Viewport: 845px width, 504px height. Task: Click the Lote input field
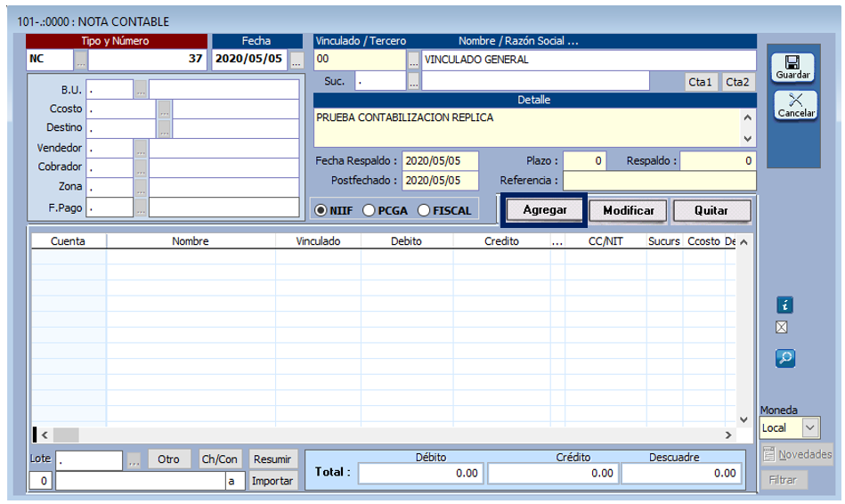coord(89,461)
